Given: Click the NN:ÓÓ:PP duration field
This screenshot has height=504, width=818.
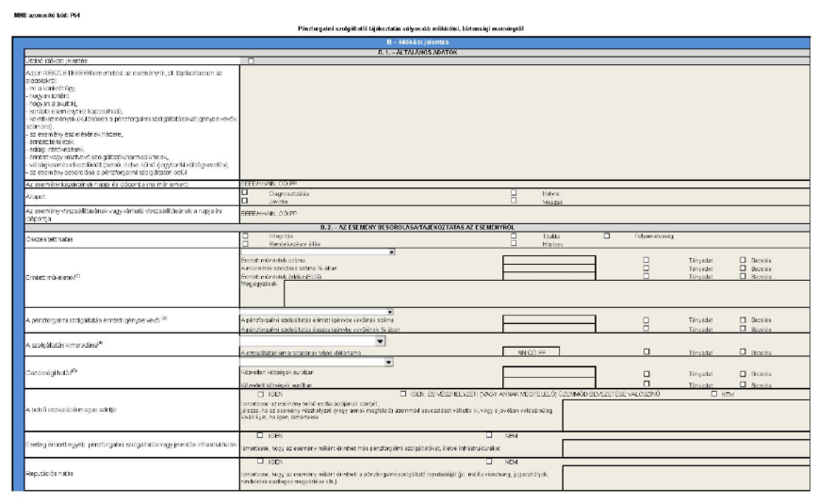Looking at the screenshot, I should point(532,351).
